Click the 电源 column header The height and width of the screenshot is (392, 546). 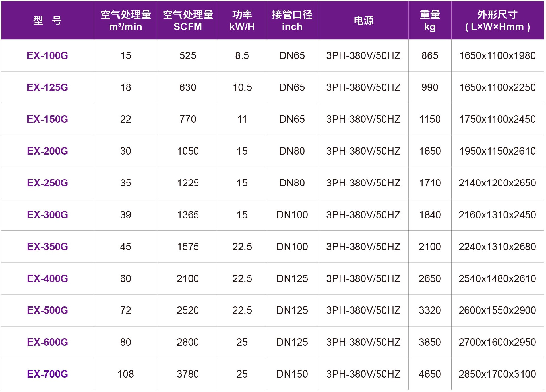tap(363, 20)
